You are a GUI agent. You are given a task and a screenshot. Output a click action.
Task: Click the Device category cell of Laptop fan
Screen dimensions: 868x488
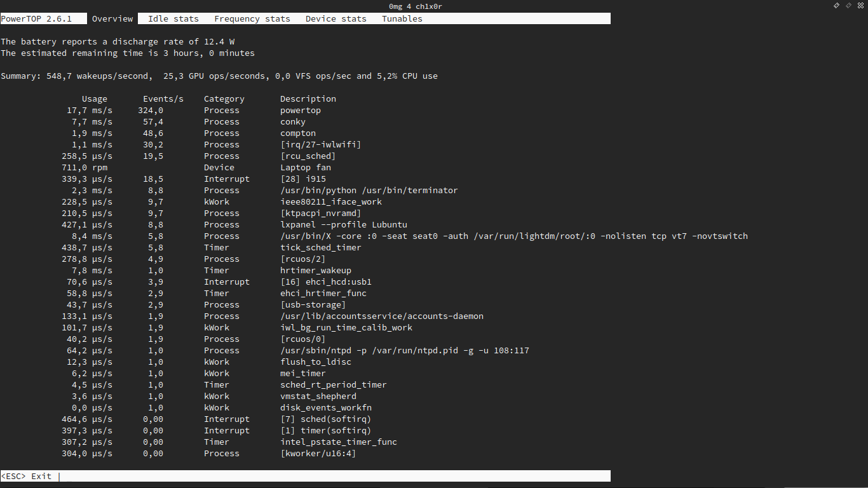coord(219,167)
